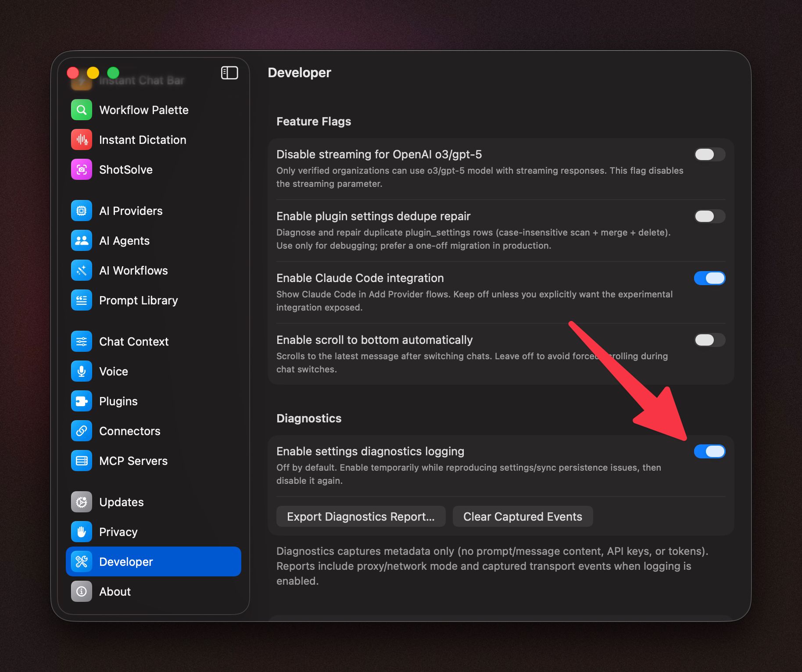802x672 pixels.
Task: Click the yellow minimize window button
Action: [x=93, y=73]
